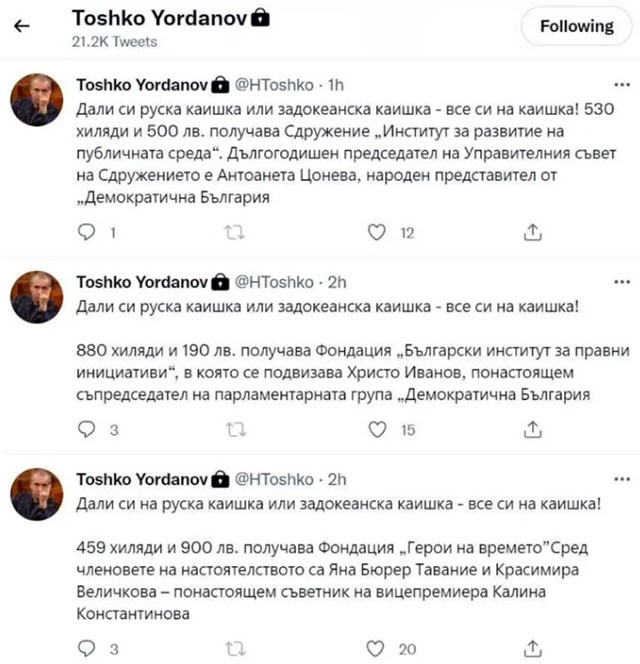Reply to the 459 хиляди tweet
The width and height of the screenshot is (640, 664).
(x=87, y=649)
